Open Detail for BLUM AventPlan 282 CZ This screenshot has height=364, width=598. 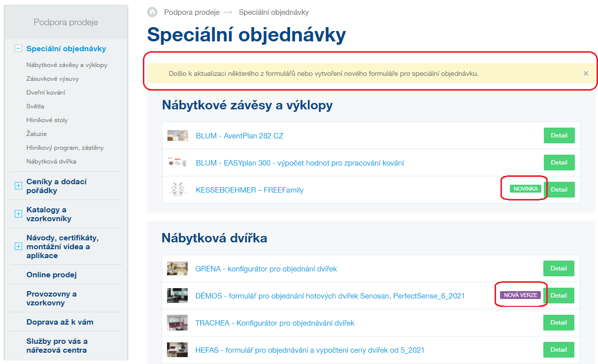pos(559,135)
